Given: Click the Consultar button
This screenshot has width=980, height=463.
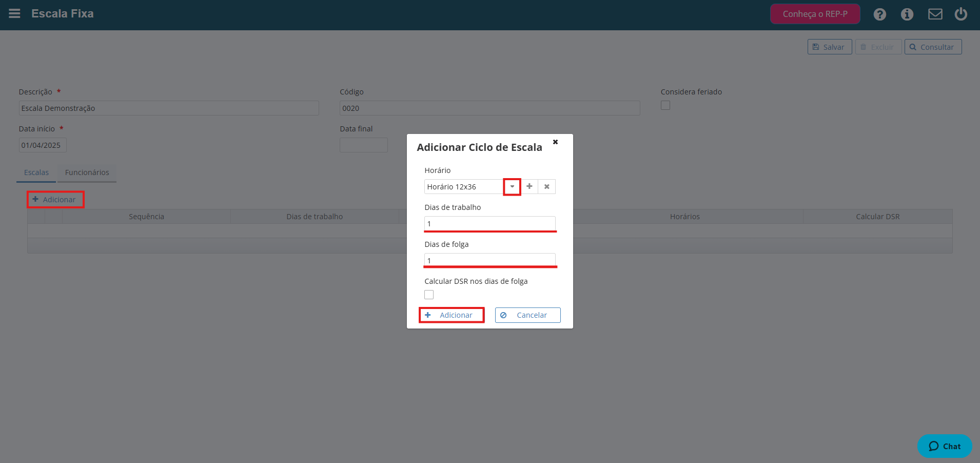Looking at the screenshot, I should (933, 47).
